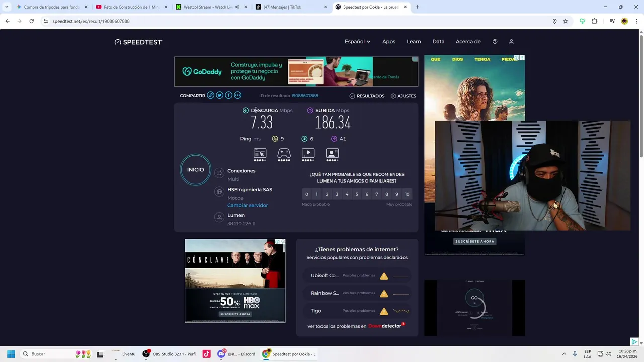644x362 pixels.
Task: Open the Español language dropdown
Action: [x=357, y=41]
